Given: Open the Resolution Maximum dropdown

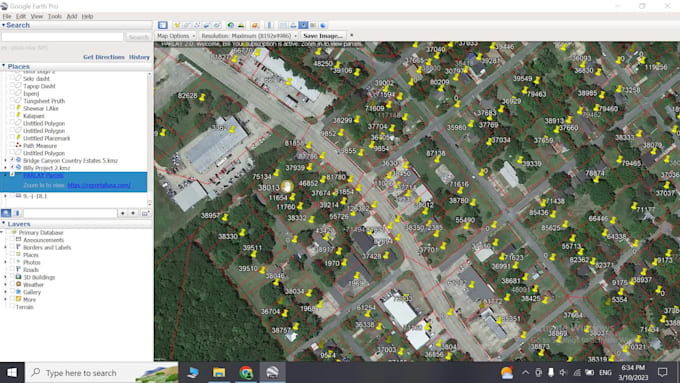Looking at the screenshot, I should (249, 36).
